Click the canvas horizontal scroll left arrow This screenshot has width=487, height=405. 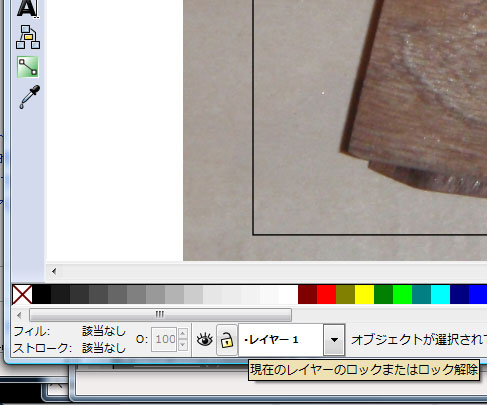click(54, 271)
